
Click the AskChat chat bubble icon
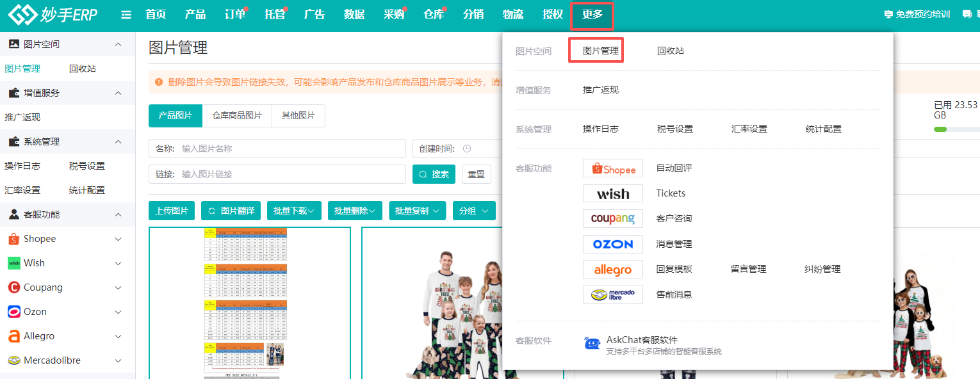pyautogui.click(x=592, y=344)
